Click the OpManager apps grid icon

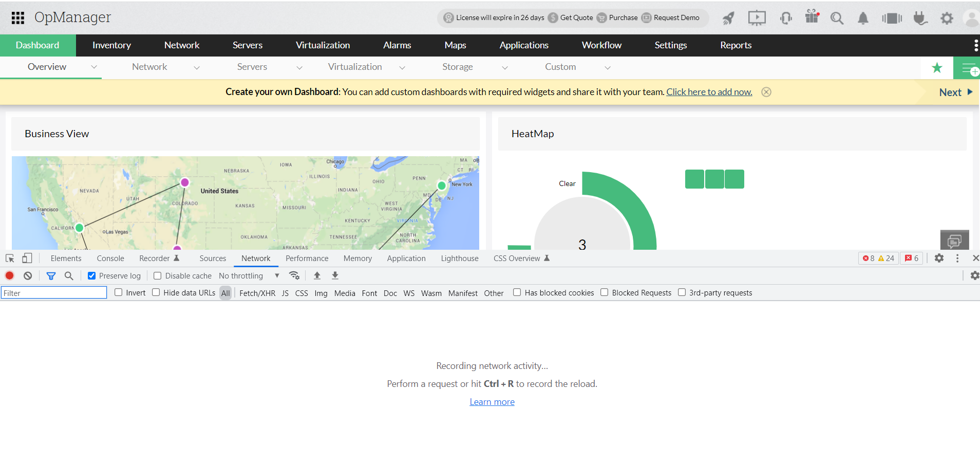click(x=18, y=18)
